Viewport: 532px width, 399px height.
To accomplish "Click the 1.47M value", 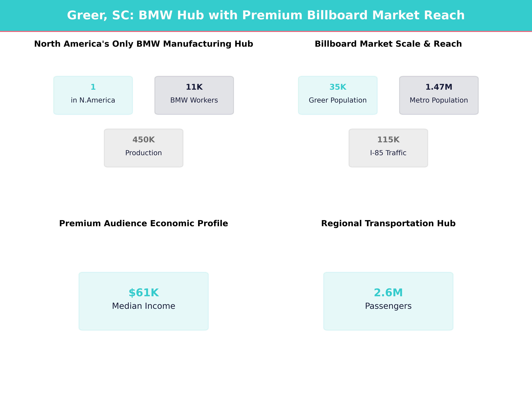I will [439, 87].
